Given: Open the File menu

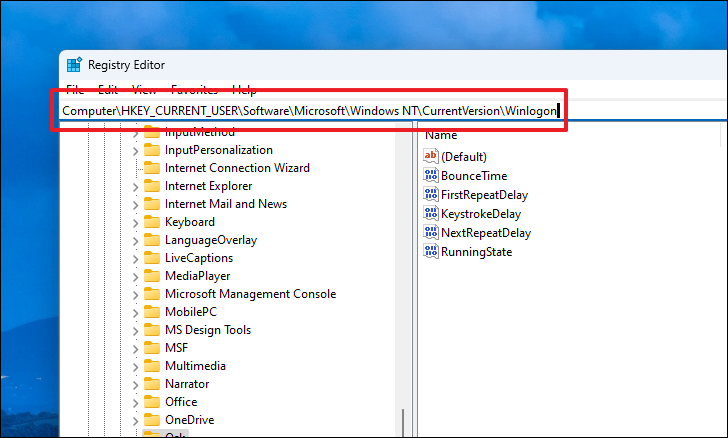Looking at the screenshot, I should (x=75, y=90).
